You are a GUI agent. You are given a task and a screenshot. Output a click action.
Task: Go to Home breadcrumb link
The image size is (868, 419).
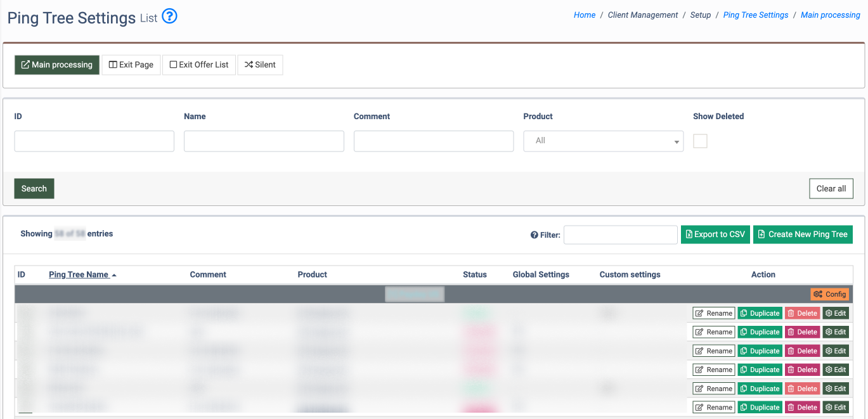click(584, 15)
